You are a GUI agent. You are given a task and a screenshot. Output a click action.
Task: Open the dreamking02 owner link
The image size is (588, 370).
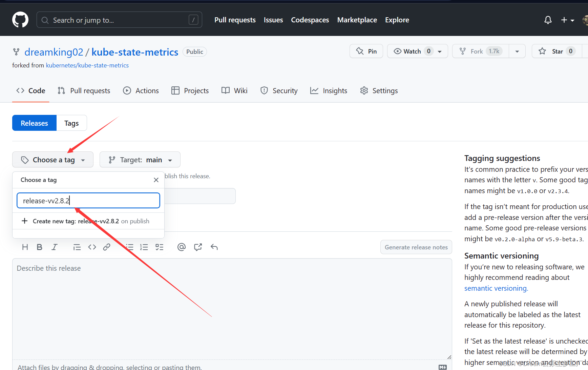[54, 52]
